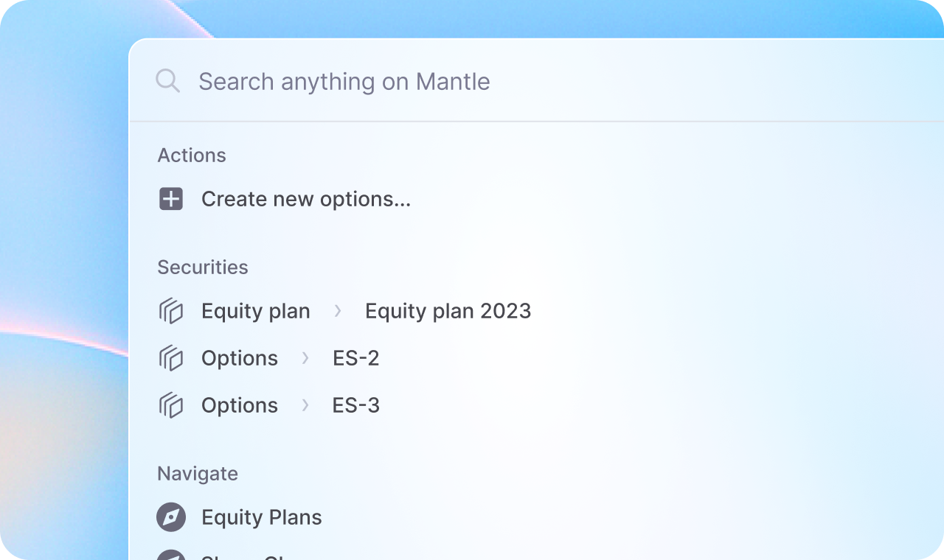This screenshot has height=560, width=944.
Task: Click the compass icon beside Equity Plans
Action: pyautogui.click(x=171, y=517)
